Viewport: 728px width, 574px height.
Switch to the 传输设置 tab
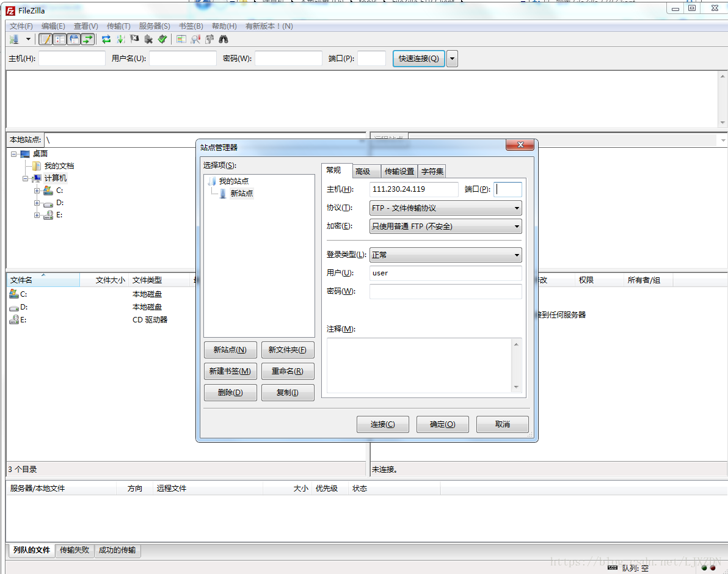pyautogui.click(x=399, y=171)
